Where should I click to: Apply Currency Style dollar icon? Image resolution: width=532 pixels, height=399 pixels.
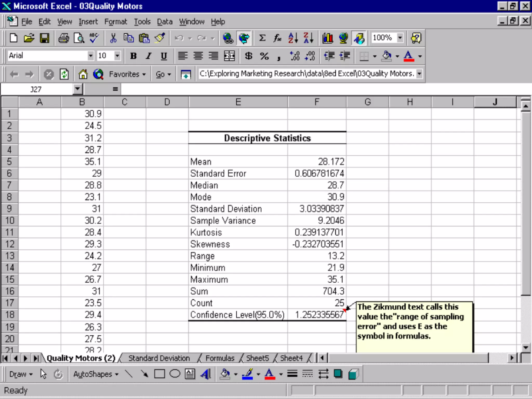click(248, 56)
